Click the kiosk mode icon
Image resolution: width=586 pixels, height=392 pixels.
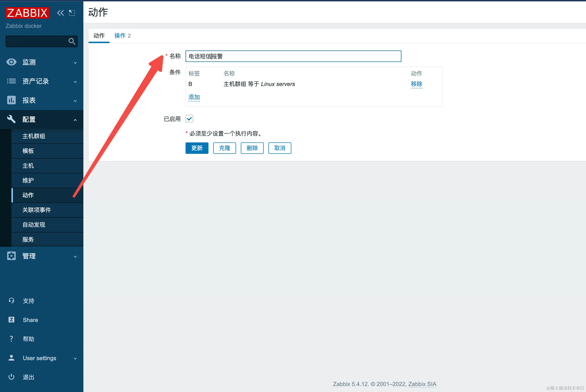pyautogui.click(x=72, y=13)
